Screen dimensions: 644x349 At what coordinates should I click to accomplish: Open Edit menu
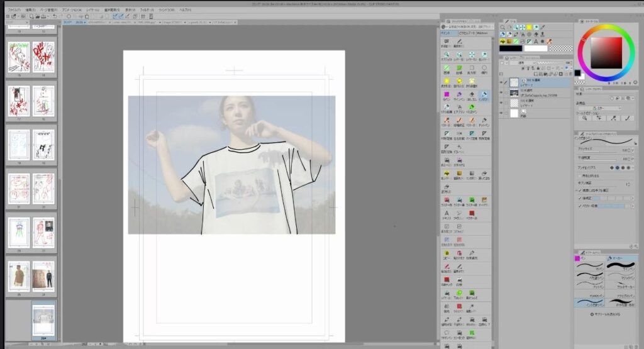[30, 9]
